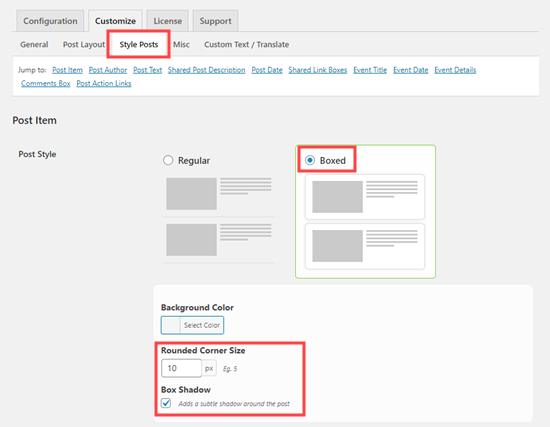Focus the Rounded Corner Size input field
The height and width of the screenshot is (427, 550).
(181, 368)
